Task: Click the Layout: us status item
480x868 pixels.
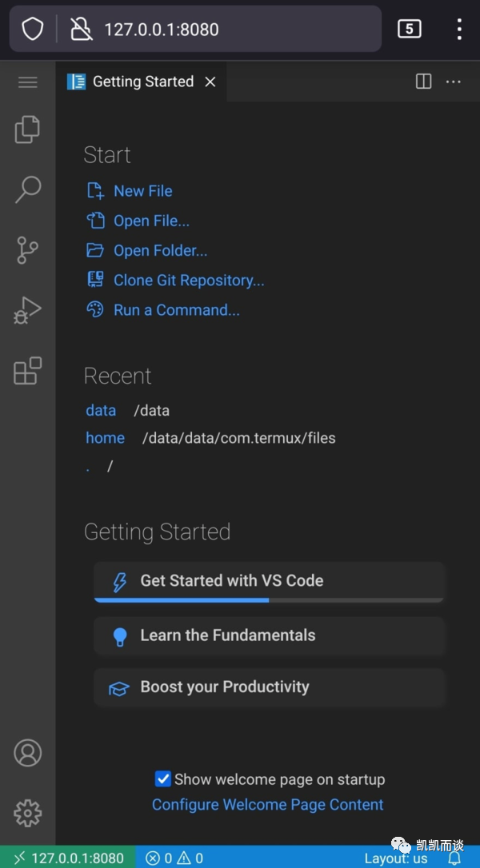Action: (x=396, y=858)
